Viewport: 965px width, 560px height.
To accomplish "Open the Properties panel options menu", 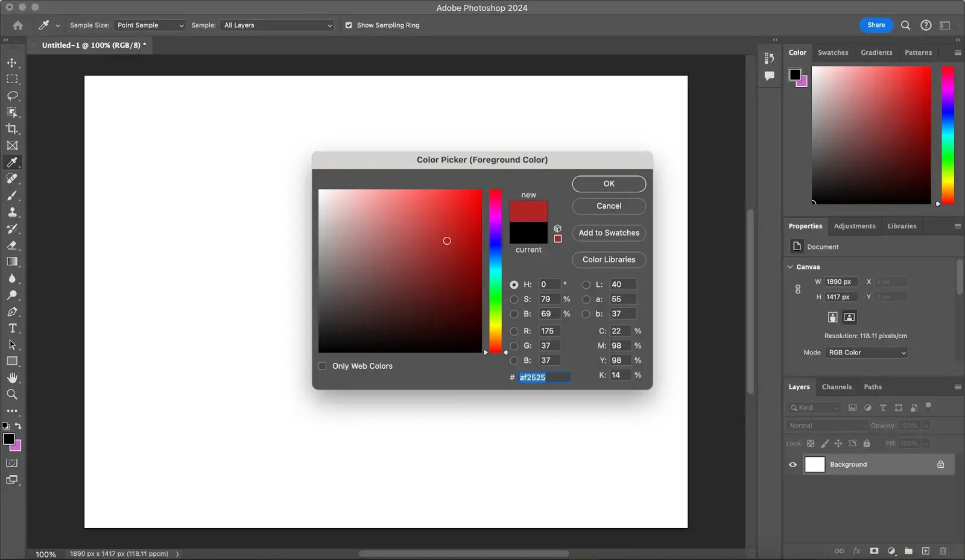I will click(958, 226).
